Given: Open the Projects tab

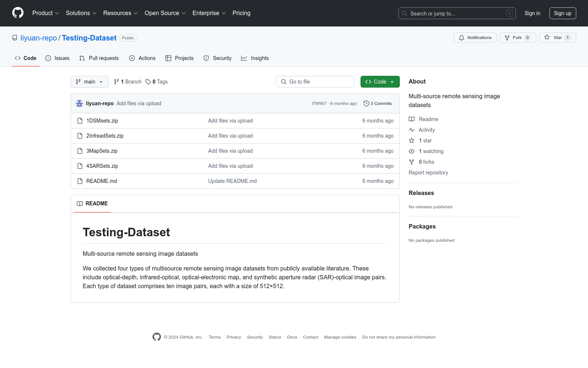Looking at the screenshot, I should pos(179,58).
